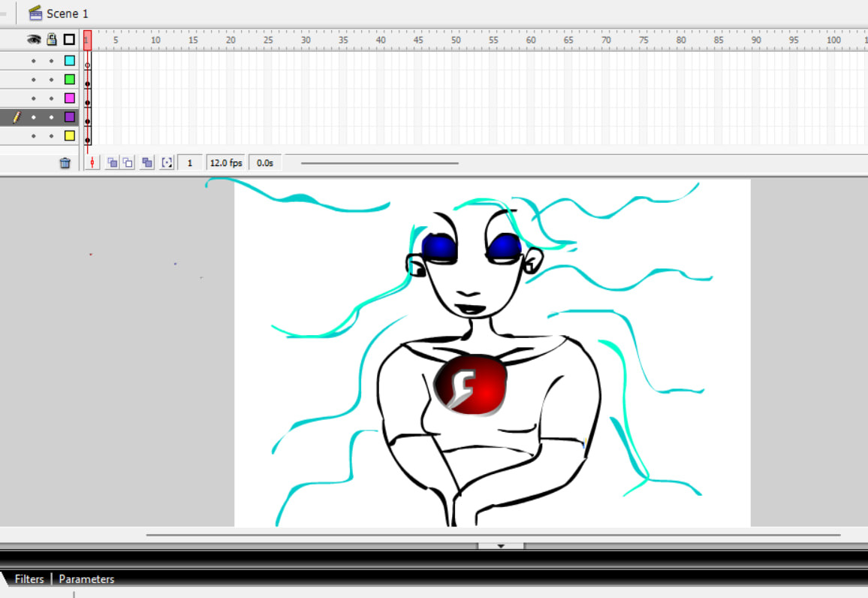Select the character's left blue eye
This screenshot has height=598, width=868.
coord(439,247)
